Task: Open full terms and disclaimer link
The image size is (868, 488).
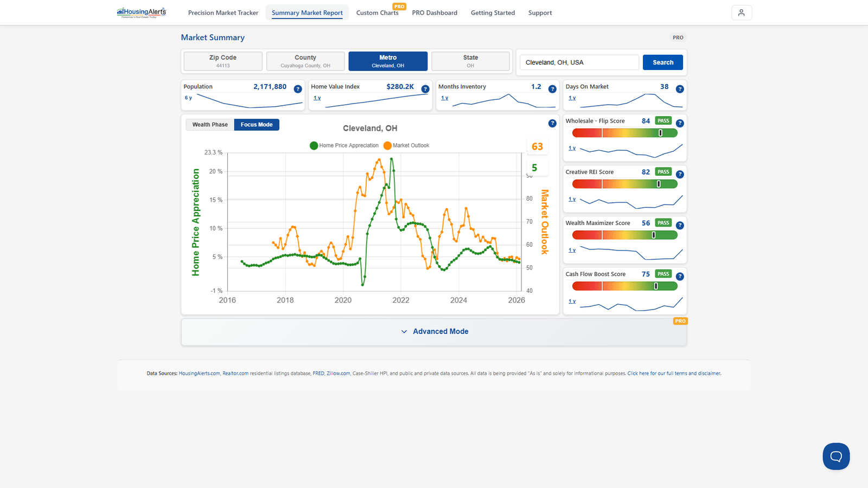Action: (x=674, y=374)
